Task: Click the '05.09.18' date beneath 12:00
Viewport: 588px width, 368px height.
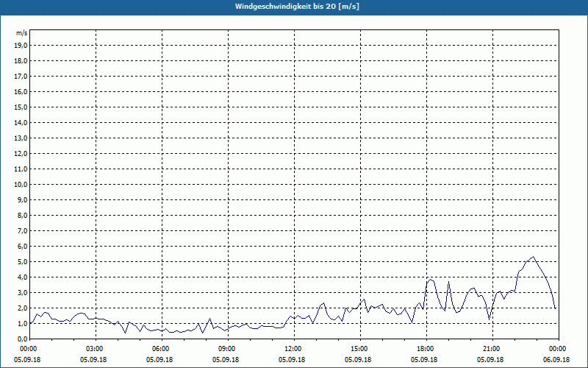Action: [x=292, y=359]
